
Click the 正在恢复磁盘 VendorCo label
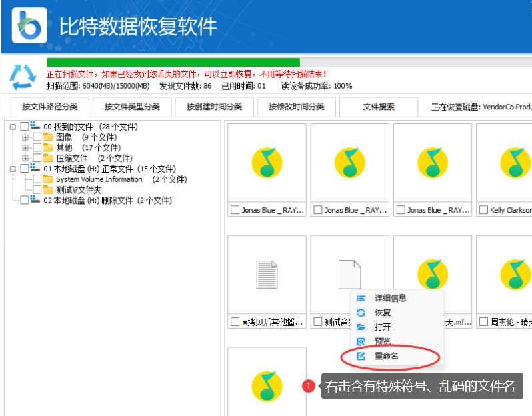(x=481, y=107)
